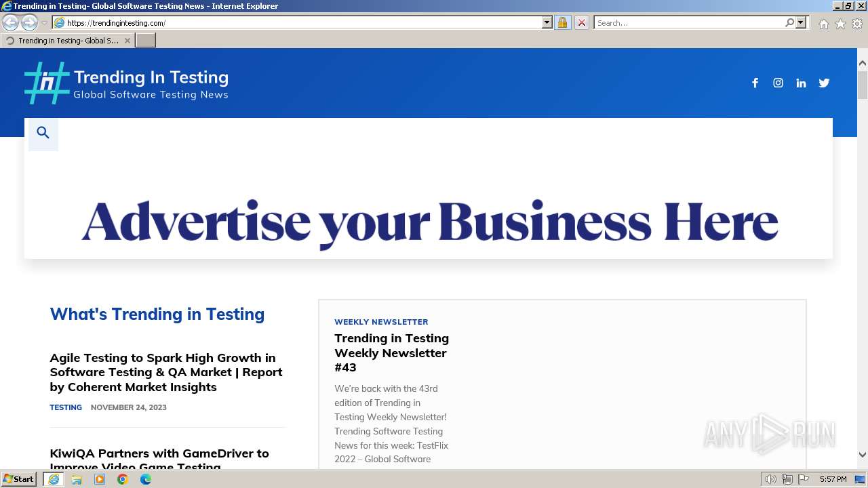The image size is (868, 488).
Task: Launch Chrome from the taskbar
Action: pyautogui.click(x=123, y=479)
